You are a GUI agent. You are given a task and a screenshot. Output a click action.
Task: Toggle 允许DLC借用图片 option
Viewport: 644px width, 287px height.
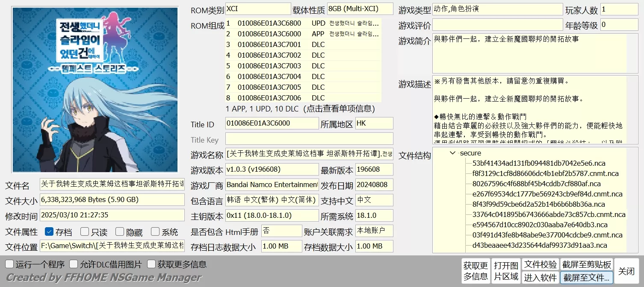click(x=74, y=264)
